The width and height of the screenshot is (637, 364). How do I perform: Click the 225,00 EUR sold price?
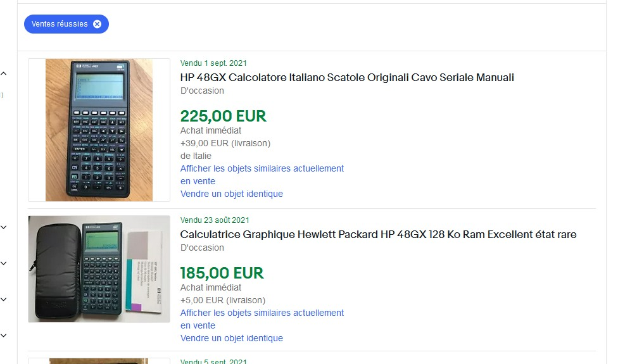click(x=223, y=116)
